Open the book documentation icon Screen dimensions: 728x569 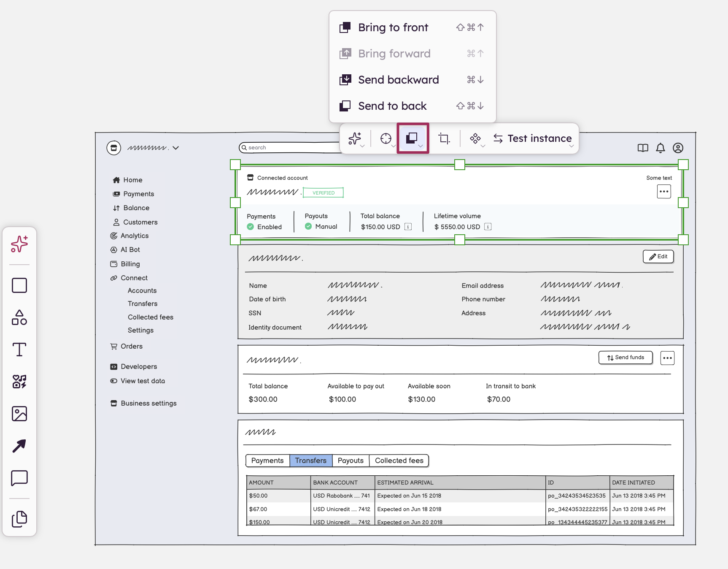click(643, 148)
